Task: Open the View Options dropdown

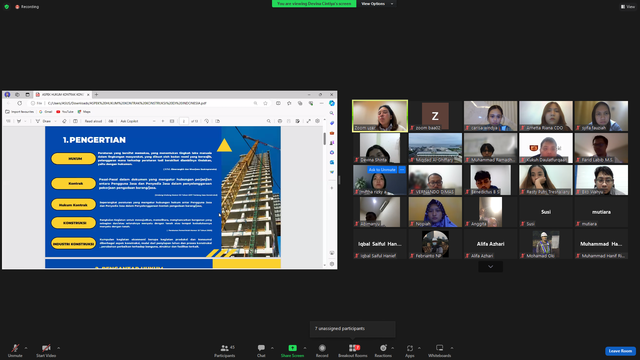Action: click(377, 4)
